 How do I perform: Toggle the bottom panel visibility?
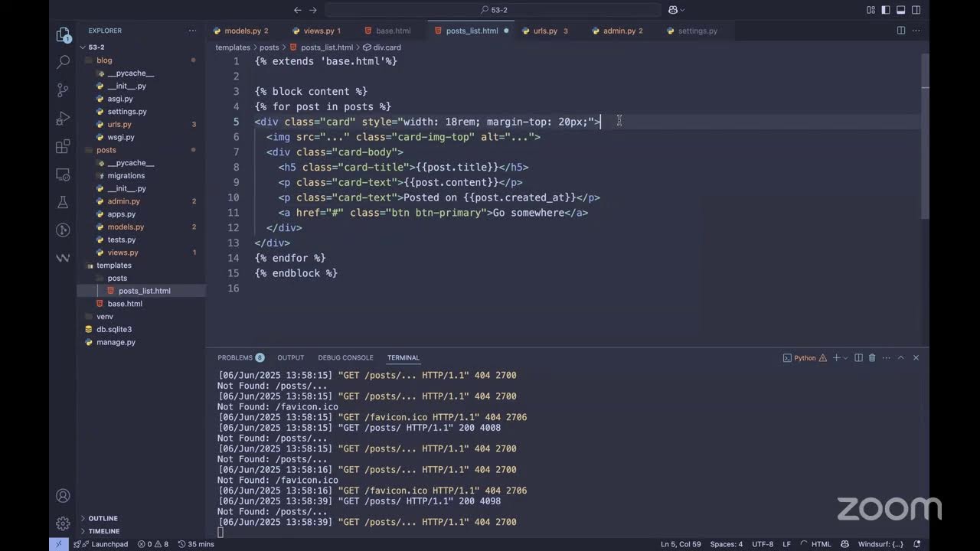pyautogui.click(x=901, y=10)
